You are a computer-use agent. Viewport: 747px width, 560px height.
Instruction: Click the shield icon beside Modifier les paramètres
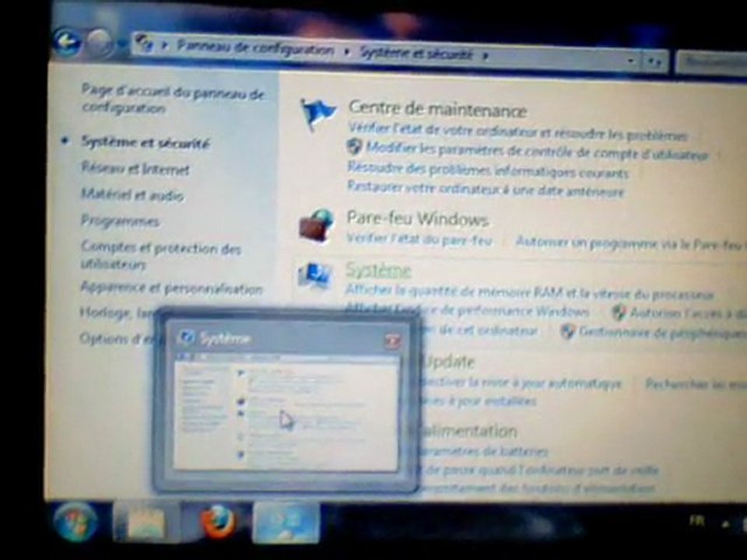pos(354,147)
